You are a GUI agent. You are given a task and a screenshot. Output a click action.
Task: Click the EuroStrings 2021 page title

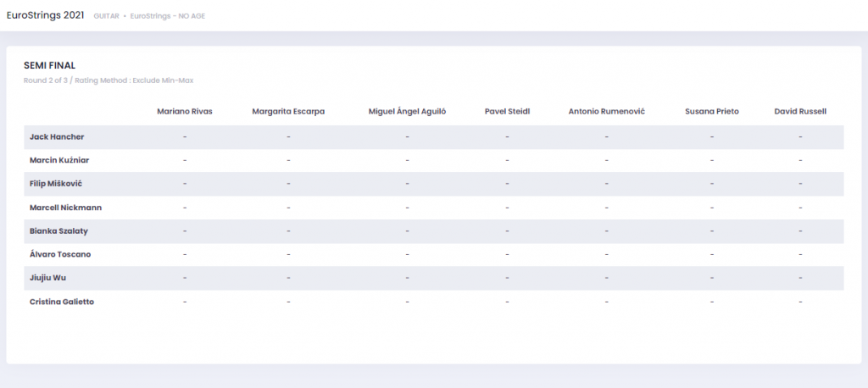click(x=45, y=14)
